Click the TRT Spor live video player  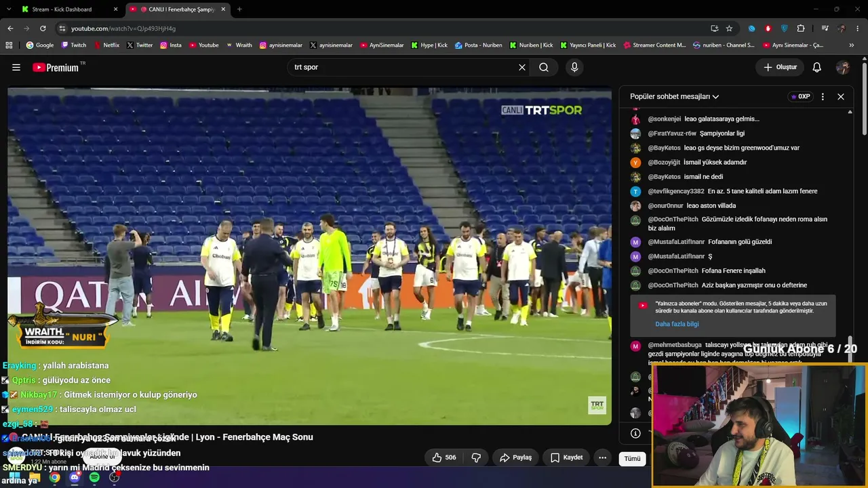pos(310,256)
